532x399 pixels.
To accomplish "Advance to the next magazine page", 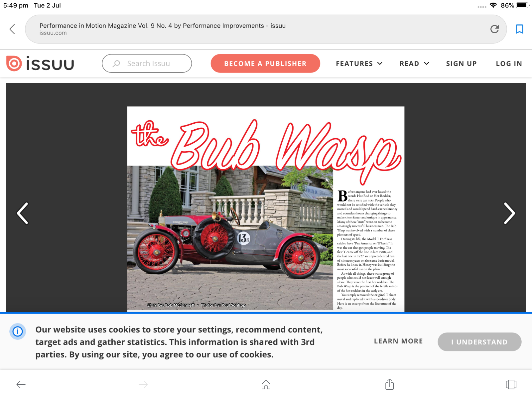I will click(x=509, y=213).
